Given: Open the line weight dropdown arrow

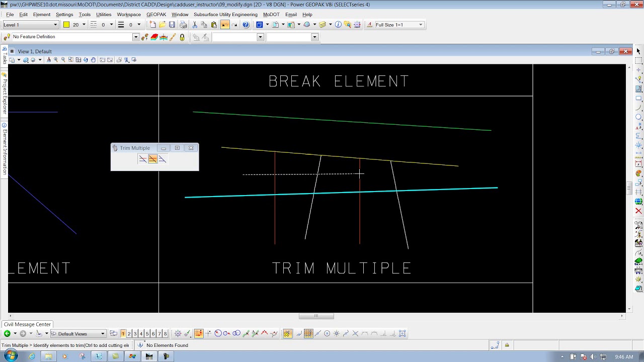Looking at the screenshot, I should 139,25.
